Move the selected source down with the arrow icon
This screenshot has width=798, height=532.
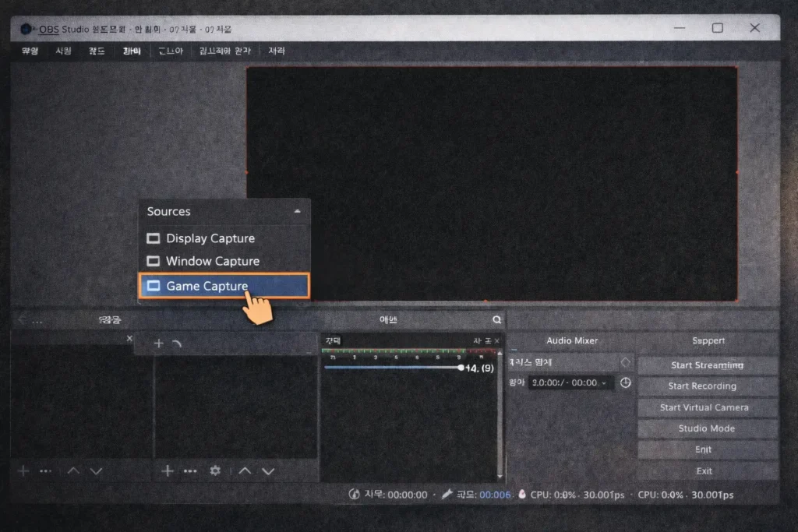coord(268,470)
